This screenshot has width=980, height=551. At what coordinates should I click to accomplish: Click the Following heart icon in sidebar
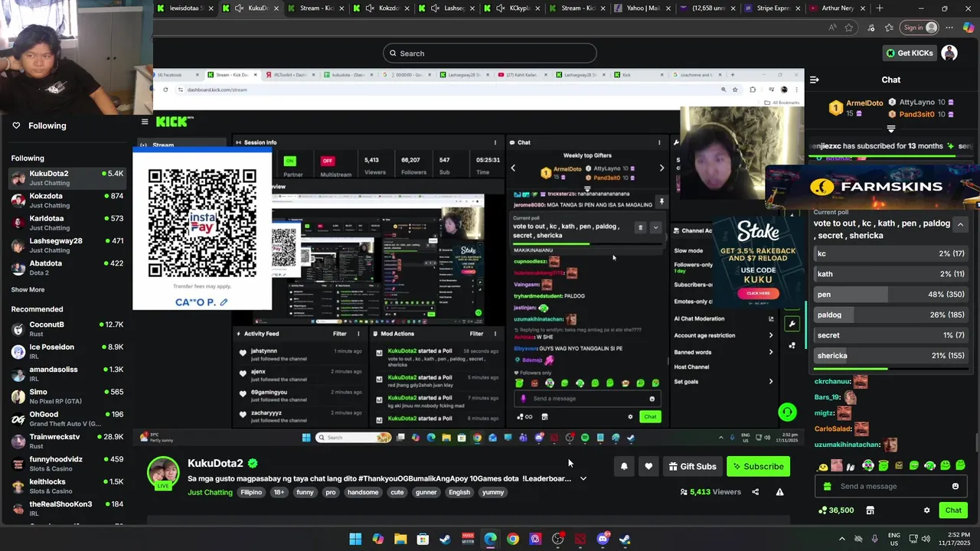[16, 126]
